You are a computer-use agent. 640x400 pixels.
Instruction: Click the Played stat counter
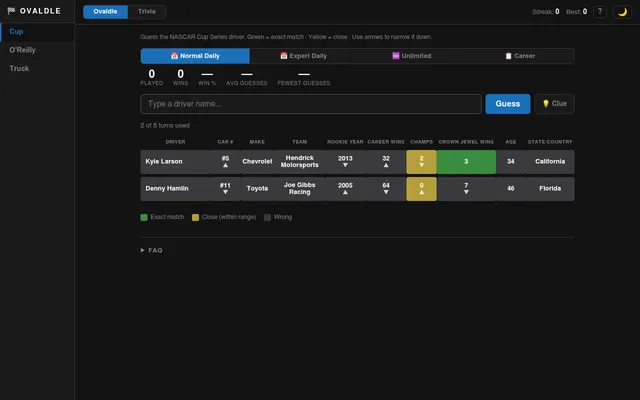151,77
